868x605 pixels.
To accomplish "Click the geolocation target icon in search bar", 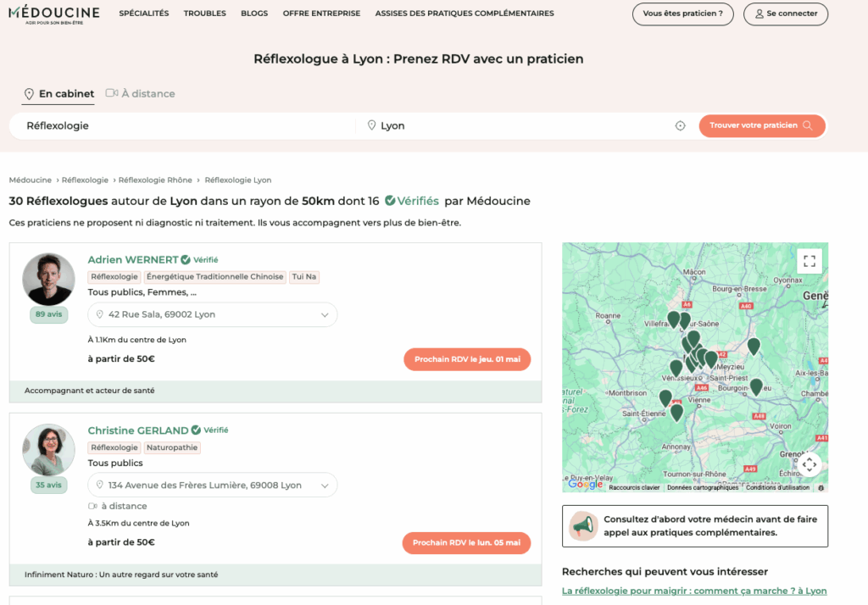I will click(x=680, y=125).
